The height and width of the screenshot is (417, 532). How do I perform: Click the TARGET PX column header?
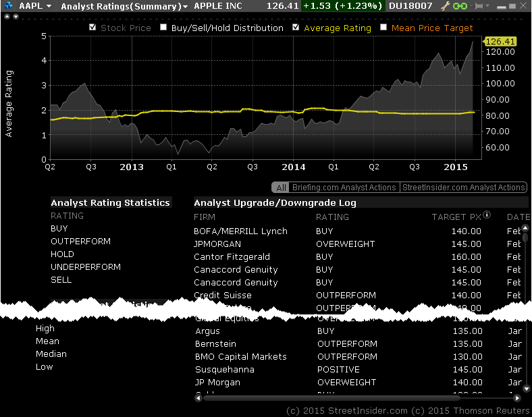click(x=456, y=217)
